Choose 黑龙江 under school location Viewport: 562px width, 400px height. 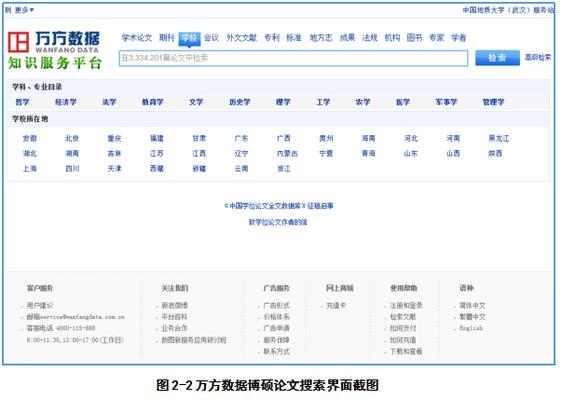(x=499, y=138)
